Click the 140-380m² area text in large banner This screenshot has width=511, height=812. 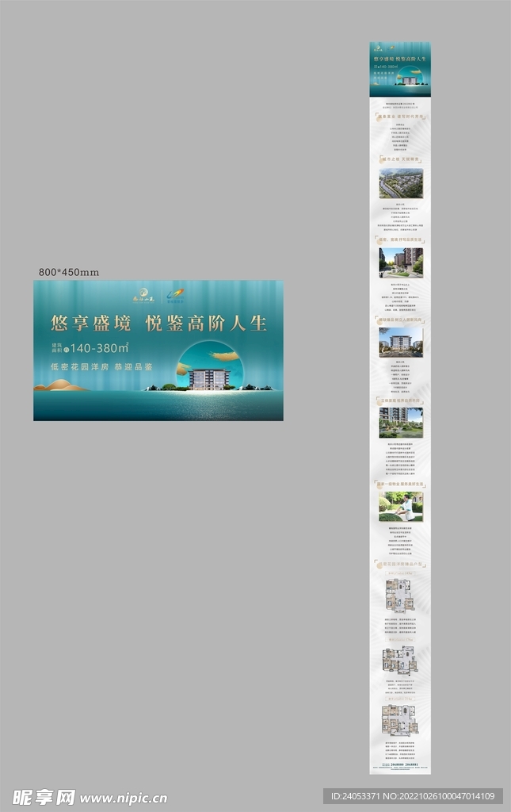[99, 348]
